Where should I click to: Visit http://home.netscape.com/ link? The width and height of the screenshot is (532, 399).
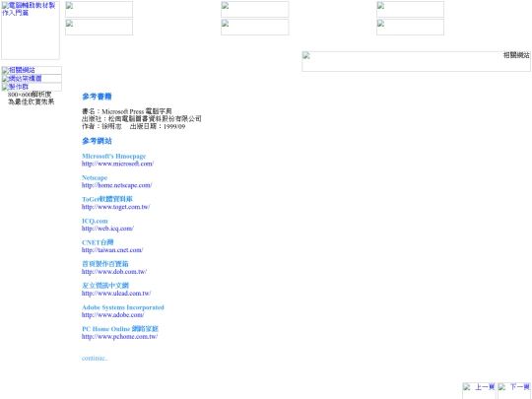(x=116, y=185)
